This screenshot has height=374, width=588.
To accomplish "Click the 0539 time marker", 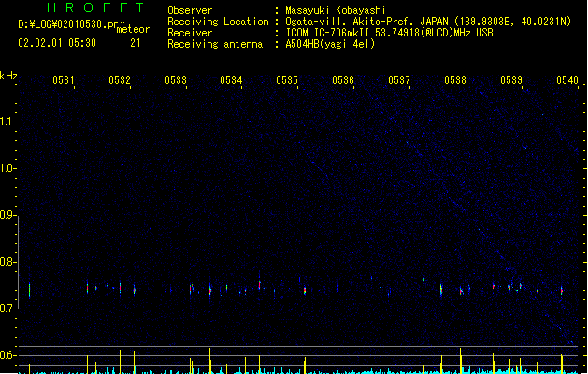I will (511, 79).
